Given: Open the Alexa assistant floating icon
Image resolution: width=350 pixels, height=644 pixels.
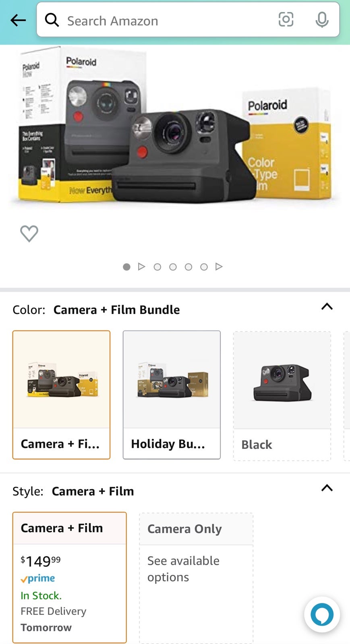Looking at the screenshot, I should pos(322,615).
